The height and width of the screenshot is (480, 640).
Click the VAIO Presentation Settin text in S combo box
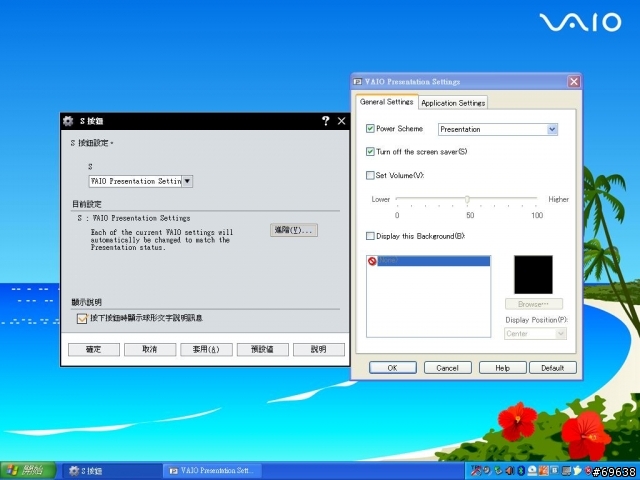pos(136,181)
